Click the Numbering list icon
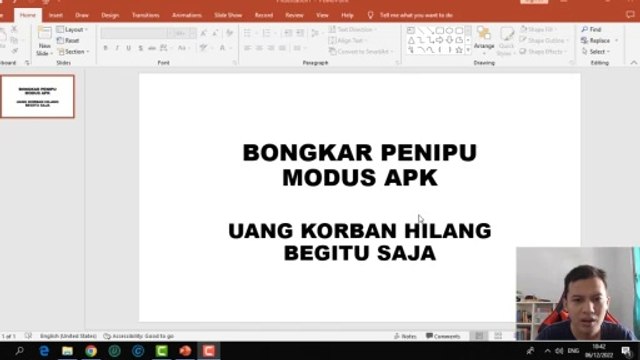The image size is (640, 360). pyautogui.click(x=268, y=33)
